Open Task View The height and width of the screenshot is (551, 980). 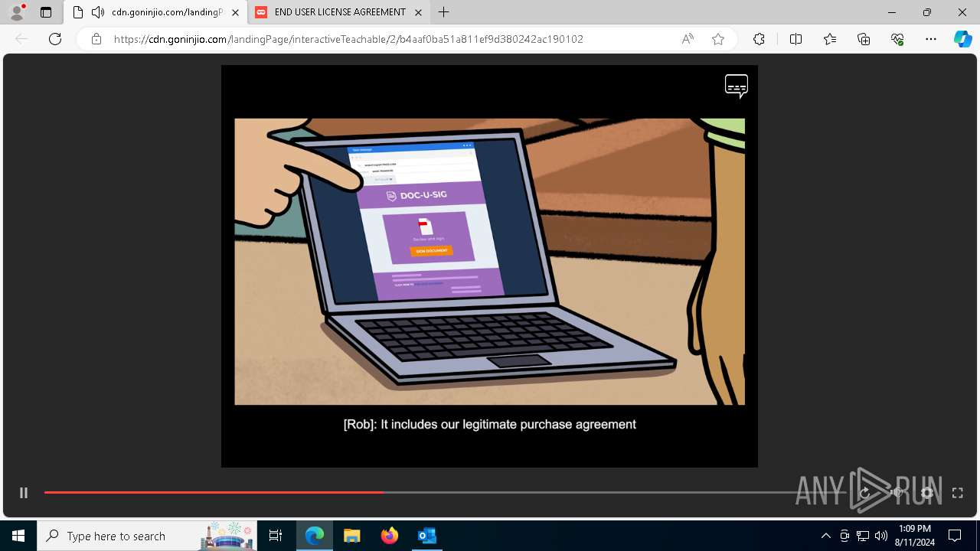(276, 536)
